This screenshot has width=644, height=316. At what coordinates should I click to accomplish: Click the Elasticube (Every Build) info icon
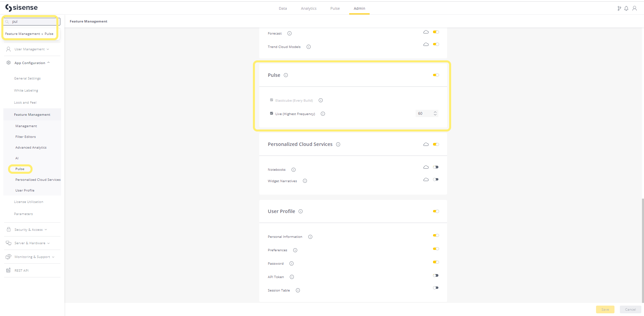pyautogui.click(x=321, y=100)
